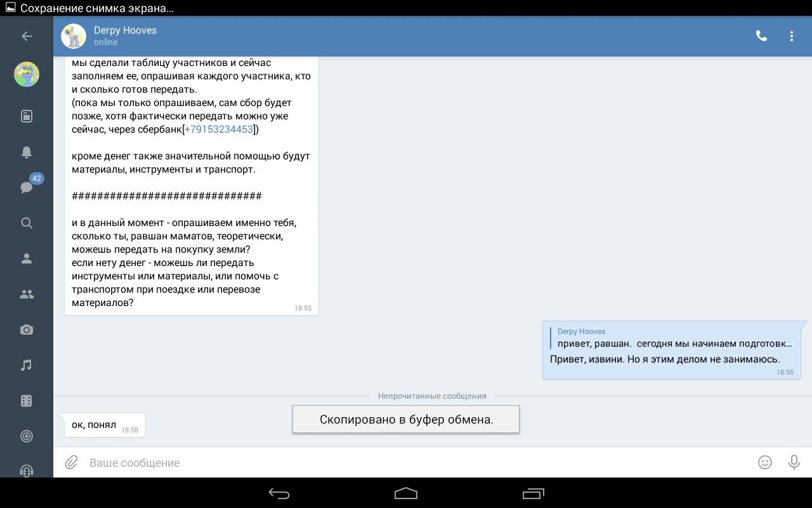Open the photos camera icon
Screen dimensions: 812x508
(27, 330)
